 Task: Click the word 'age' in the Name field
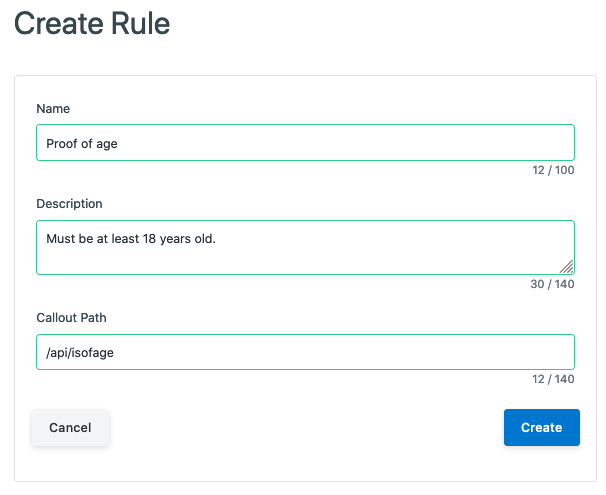coord(107,145)
